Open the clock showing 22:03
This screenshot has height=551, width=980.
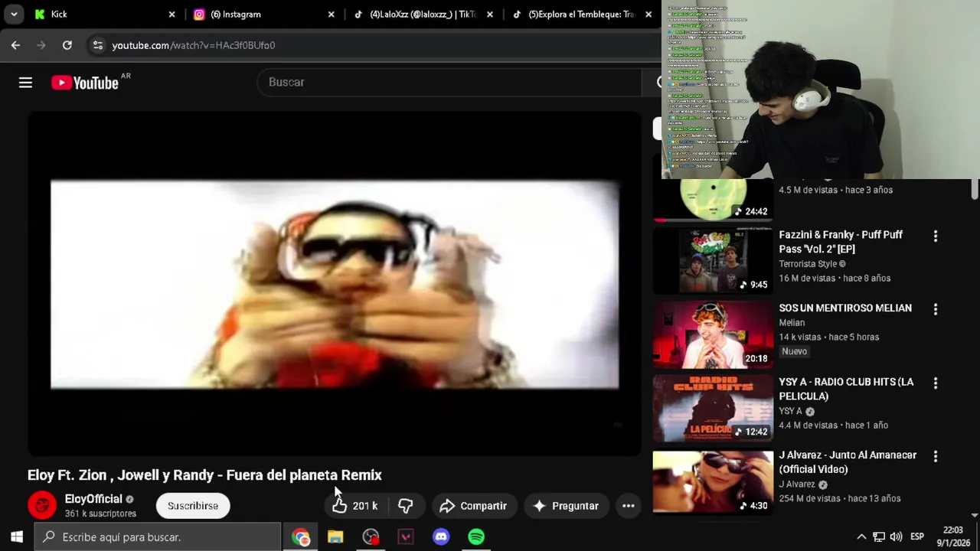(952, 536)
